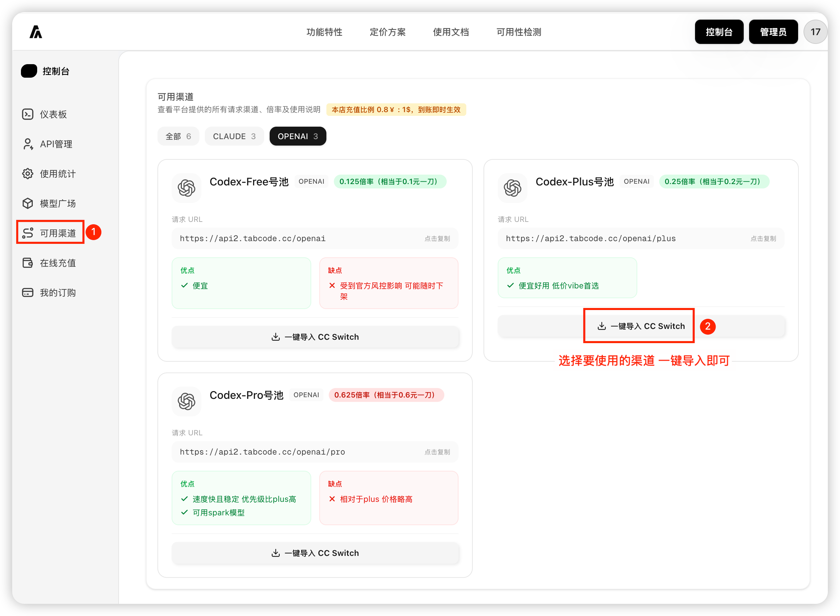Click download icon in Codex-Free import button
This screenshot has width=840, height=616.
click(276, 337)
